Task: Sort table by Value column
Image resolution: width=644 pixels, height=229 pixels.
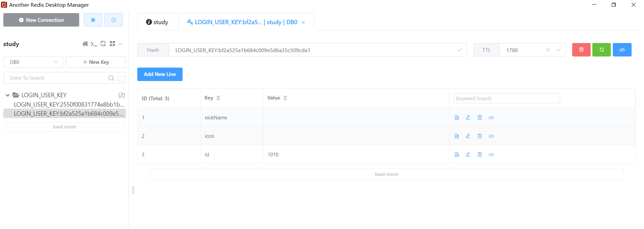Action: tap(285, 98)
